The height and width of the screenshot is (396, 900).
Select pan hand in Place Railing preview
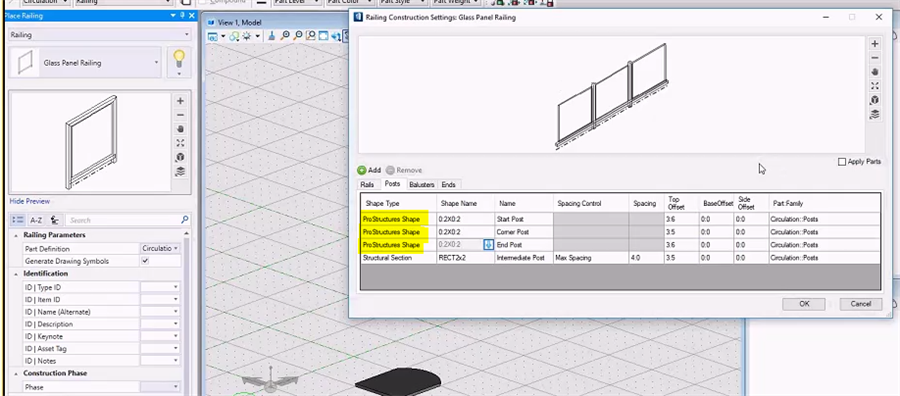(x=180, y=129)
